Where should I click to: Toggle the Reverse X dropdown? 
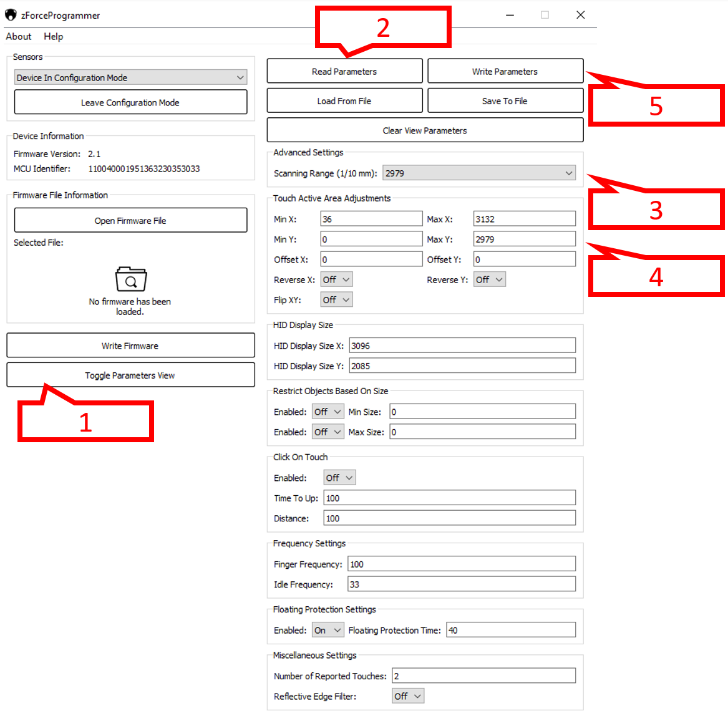coord(336,280)
